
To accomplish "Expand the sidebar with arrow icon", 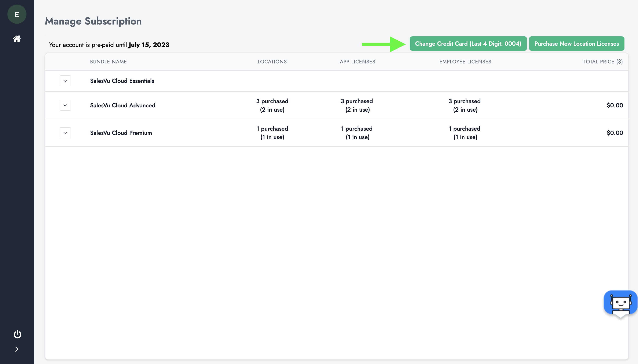I will click(x=17, y=349).
